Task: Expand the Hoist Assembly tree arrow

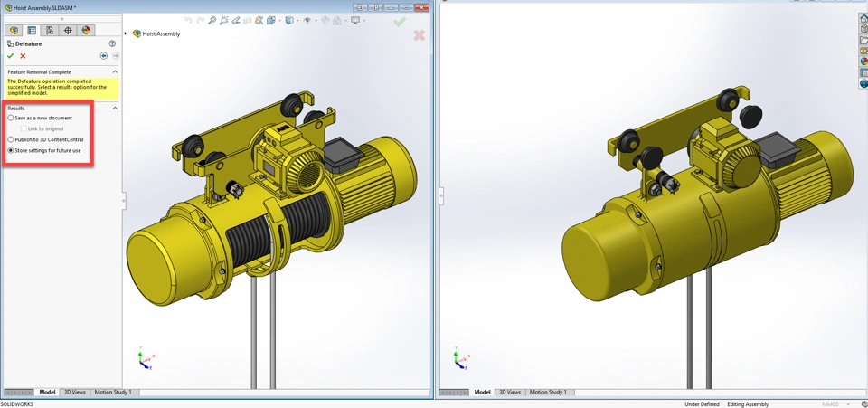Action: click(x=126, y=33)
